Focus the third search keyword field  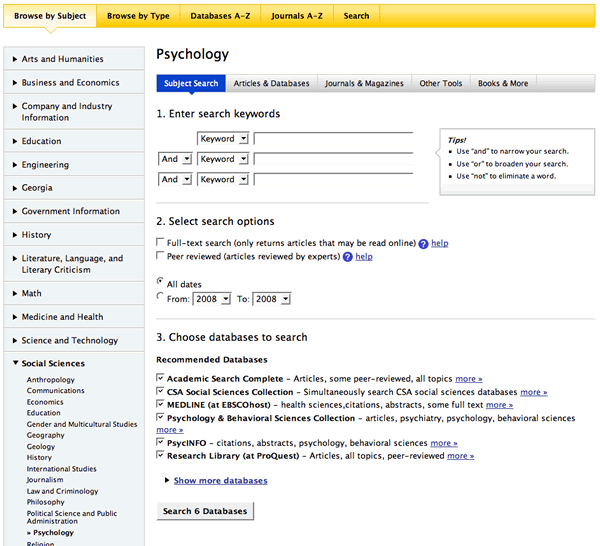(333, 179)
